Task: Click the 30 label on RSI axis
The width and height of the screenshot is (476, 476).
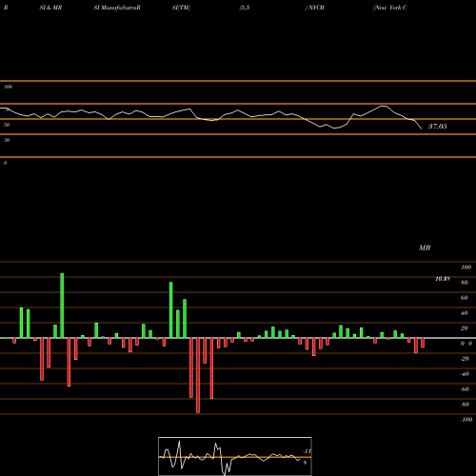Action: click(x=7, y=140)
